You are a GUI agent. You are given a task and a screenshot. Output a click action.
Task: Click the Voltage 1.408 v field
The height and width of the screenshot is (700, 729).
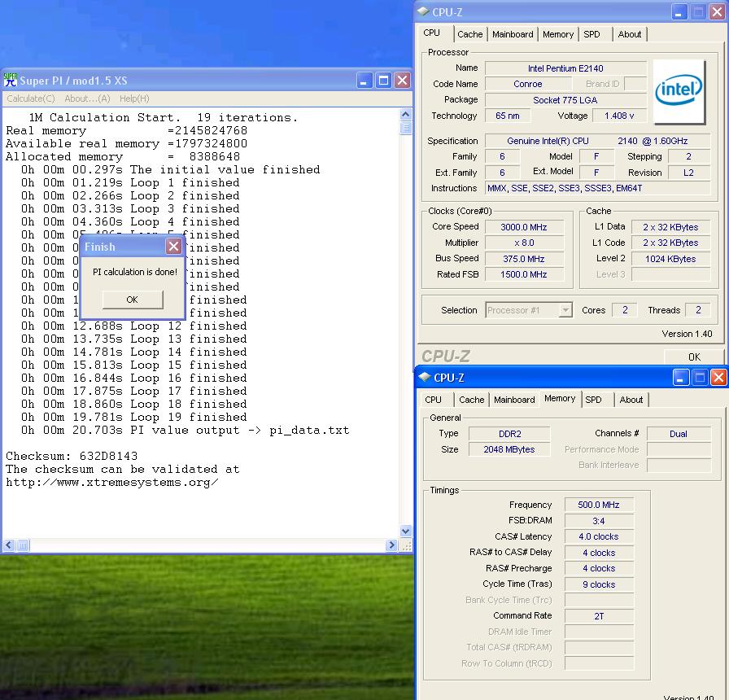click(x=619, y=116)
